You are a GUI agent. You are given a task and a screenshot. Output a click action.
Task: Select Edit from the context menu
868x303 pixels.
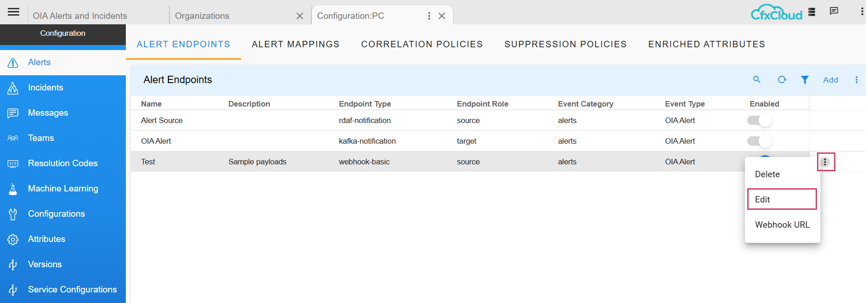[x=781, y=199]
